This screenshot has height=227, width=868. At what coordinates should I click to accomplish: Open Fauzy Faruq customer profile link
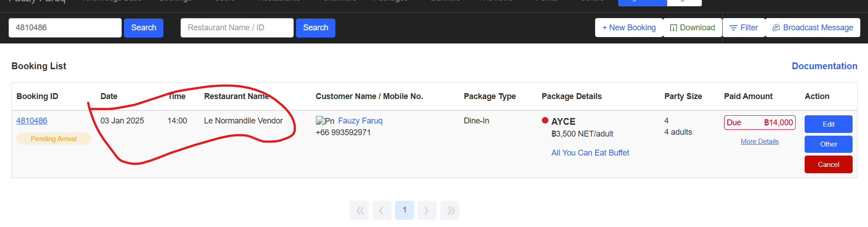coord(360,121)
